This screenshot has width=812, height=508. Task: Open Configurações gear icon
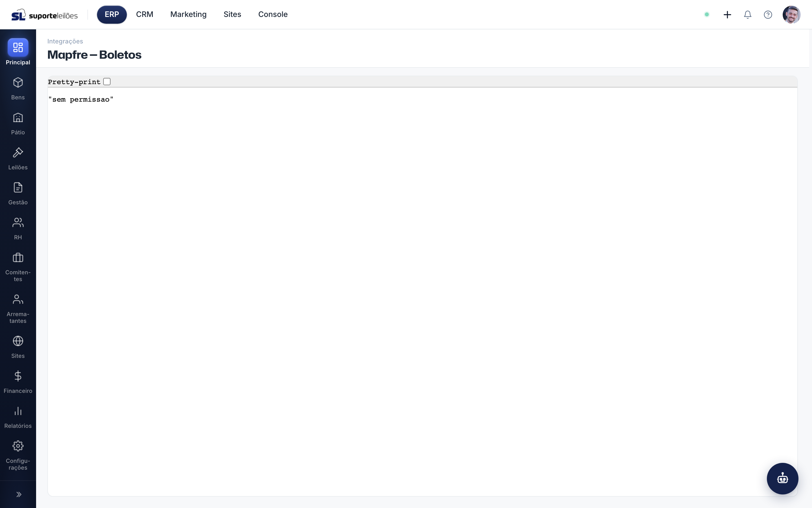tap(18, 446)
